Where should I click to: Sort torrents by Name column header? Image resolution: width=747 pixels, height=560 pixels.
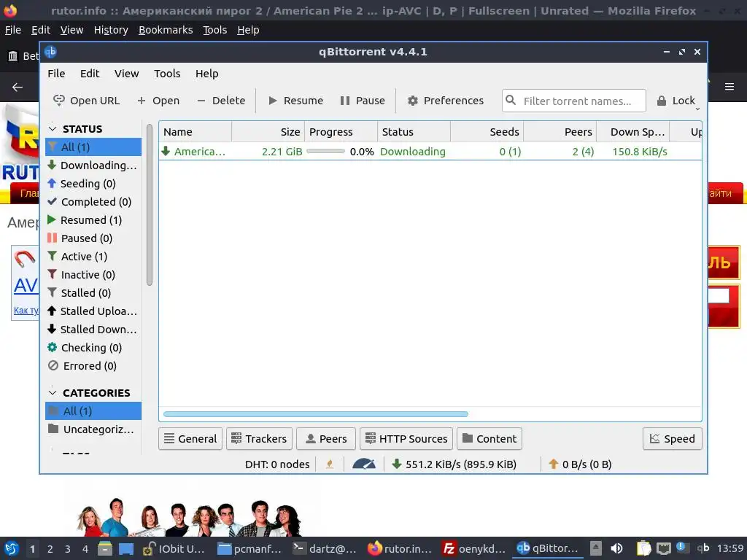pyautogui.click(x=196, y=132)
